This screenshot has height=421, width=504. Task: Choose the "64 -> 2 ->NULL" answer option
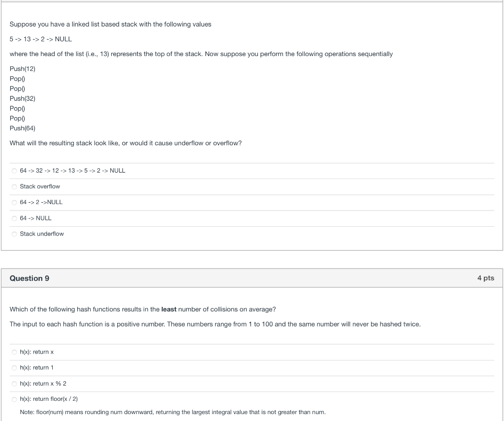41,202
